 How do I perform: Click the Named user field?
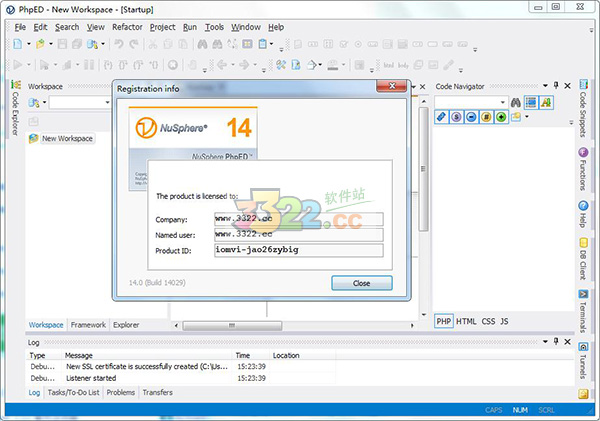[298, 235]
